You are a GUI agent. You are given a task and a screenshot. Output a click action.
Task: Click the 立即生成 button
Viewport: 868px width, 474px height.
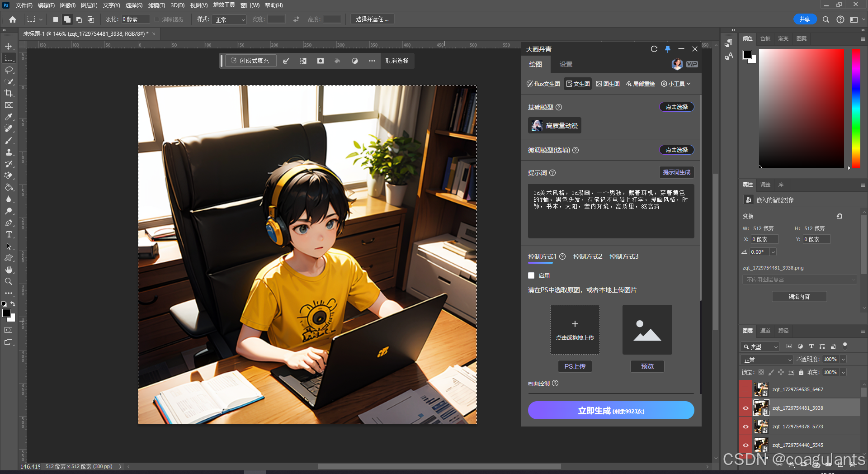[611, 410]
